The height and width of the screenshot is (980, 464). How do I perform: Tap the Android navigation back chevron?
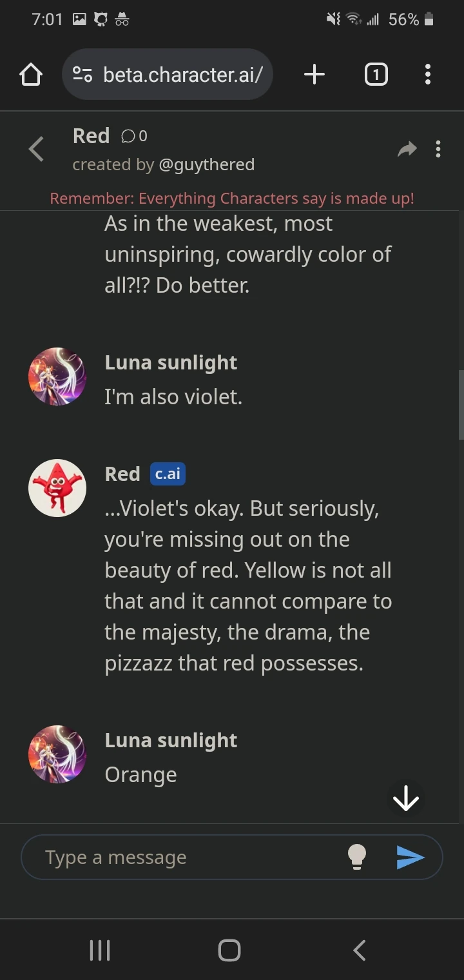[359, 949]
